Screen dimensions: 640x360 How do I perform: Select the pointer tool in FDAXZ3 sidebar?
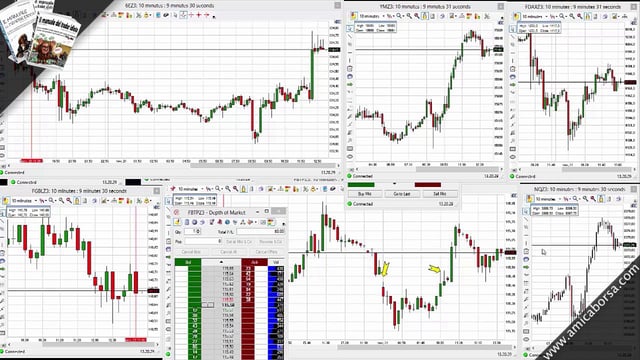click(x=513, y=29)
